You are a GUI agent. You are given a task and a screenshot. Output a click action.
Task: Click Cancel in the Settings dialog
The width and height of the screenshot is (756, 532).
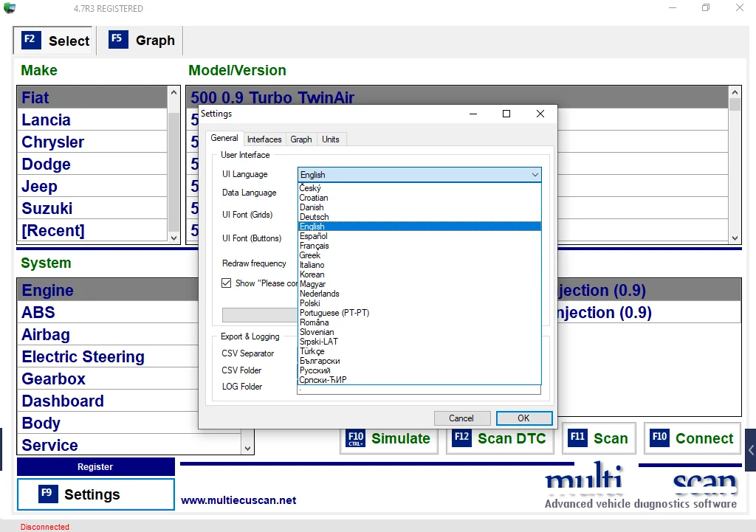click(x=461, y=418)
